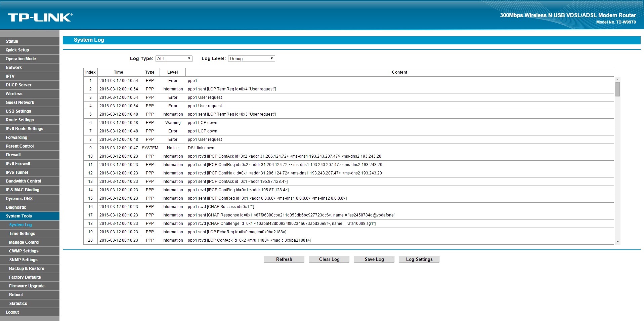The image size is (644, 321).
Task: Open the Network menu
Action: [x=30, y=68]
